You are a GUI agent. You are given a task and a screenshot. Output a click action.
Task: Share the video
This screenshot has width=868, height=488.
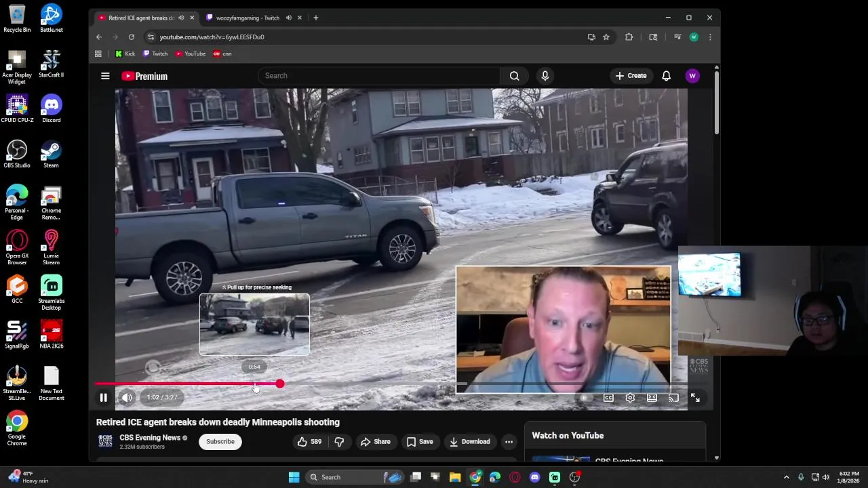pos(375,442)
